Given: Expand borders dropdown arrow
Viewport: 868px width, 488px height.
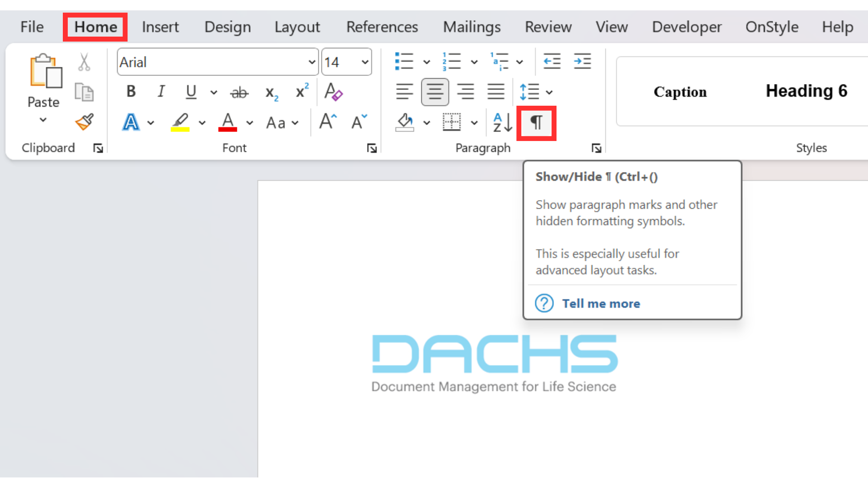Looking at the screenshot, I should (x=474, y=123).
